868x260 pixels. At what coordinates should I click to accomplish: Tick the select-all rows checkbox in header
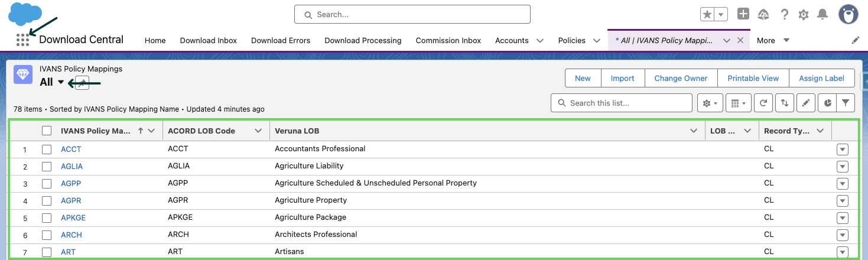click(47, 131)
